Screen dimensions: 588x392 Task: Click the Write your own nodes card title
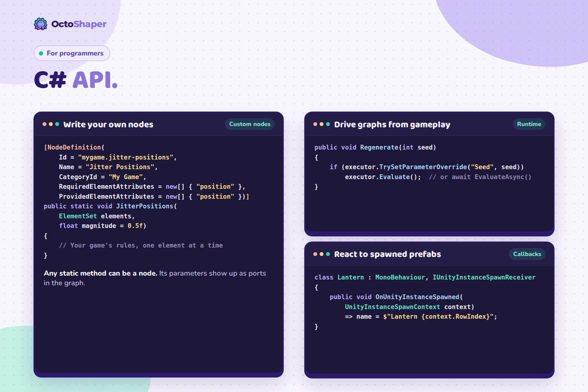click(108, 124)
